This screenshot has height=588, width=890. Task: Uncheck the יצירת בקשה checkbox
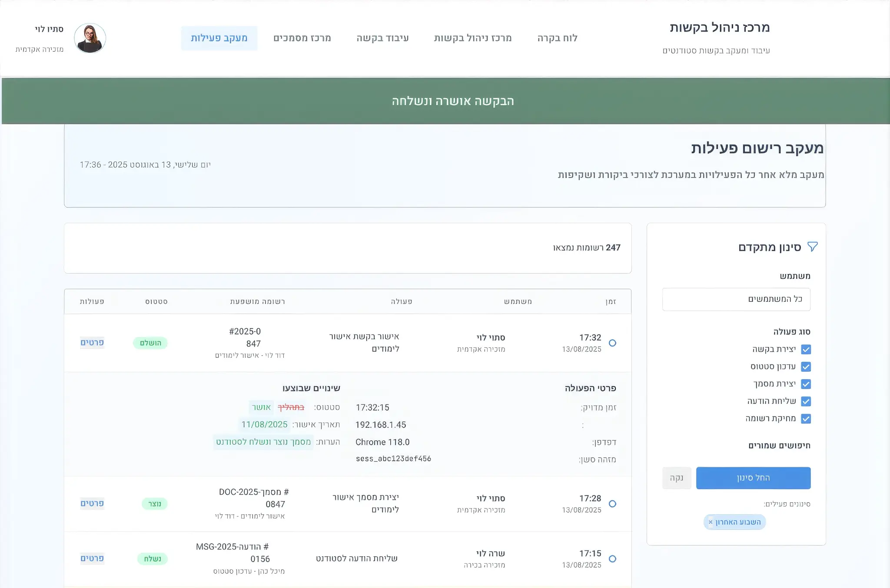(x=806, y=350)
